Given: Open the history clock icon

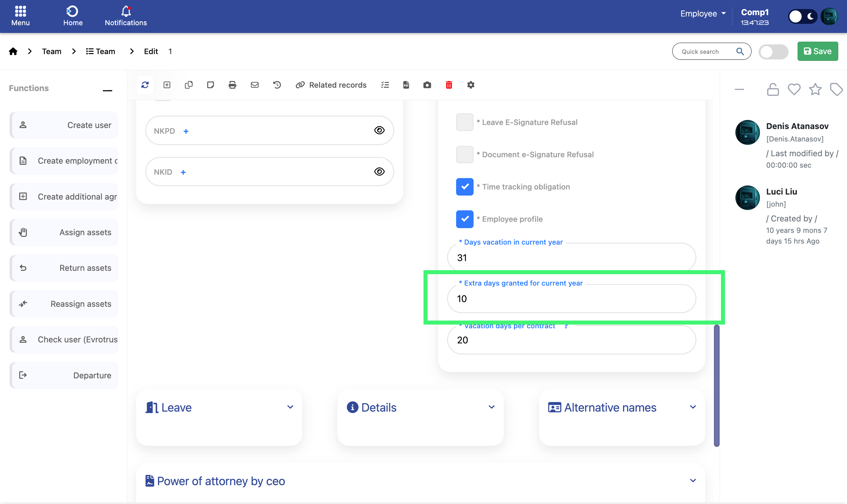Looking at the screenshot, I should point(277,85).
